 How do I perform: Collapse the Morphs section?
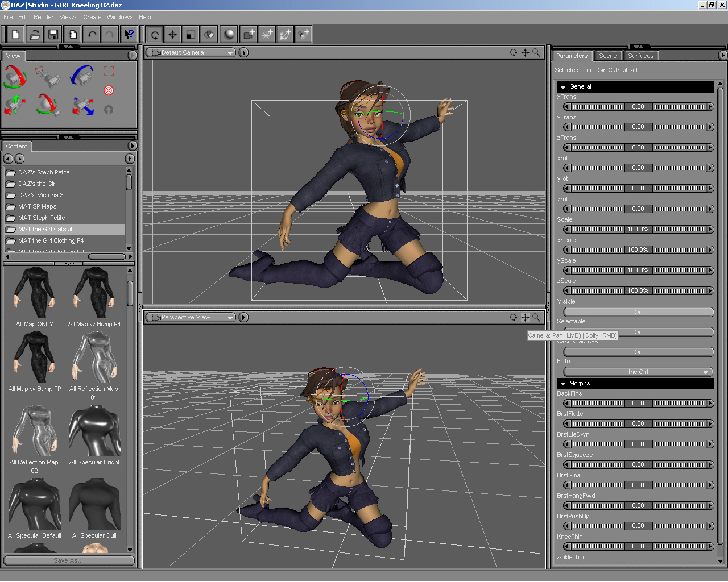(x=563, y=384)
